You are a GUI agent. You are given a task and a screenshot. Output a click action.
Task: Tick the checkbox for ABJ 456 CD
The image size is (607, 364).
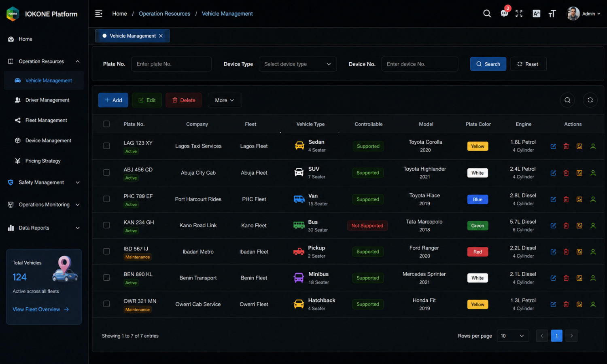point(106,173)
